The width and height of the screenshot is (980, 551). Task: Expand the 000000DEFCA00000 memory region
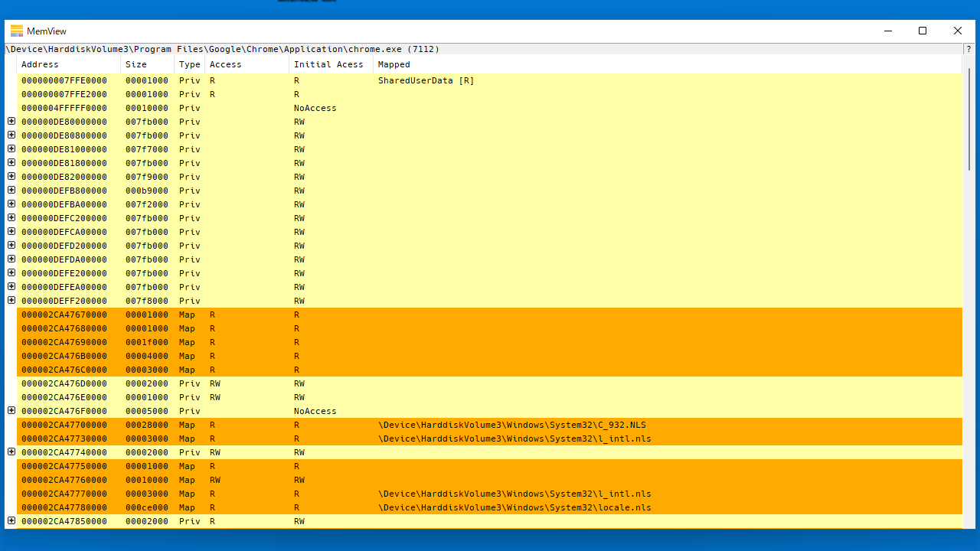[11, 232]
